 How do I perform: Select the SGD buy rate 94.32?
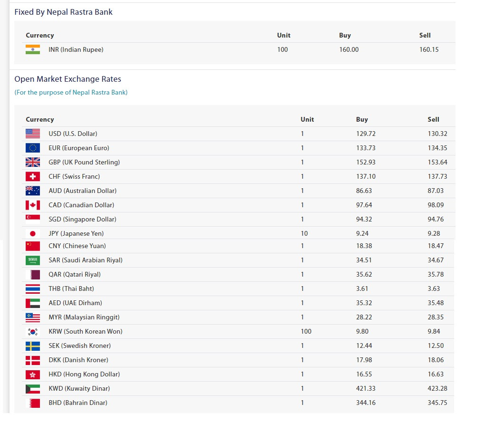(x=364, y=220)
